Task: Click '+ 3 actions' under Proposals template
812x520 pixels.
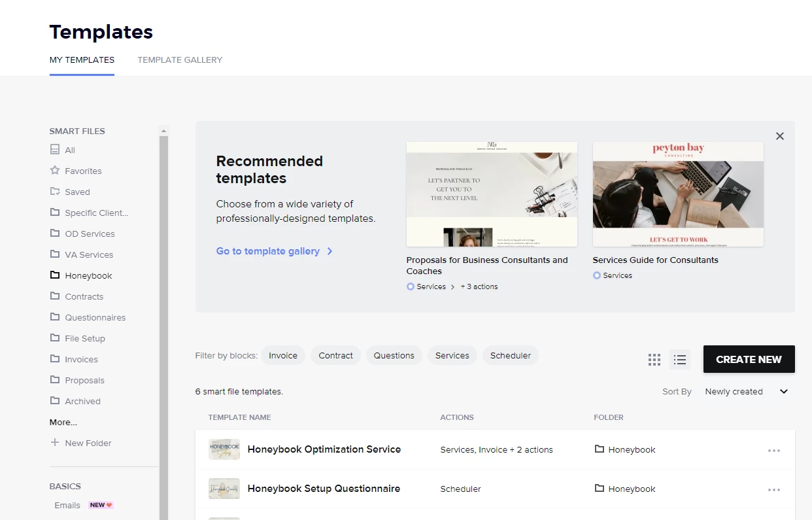Action: [x=479, y=286]
